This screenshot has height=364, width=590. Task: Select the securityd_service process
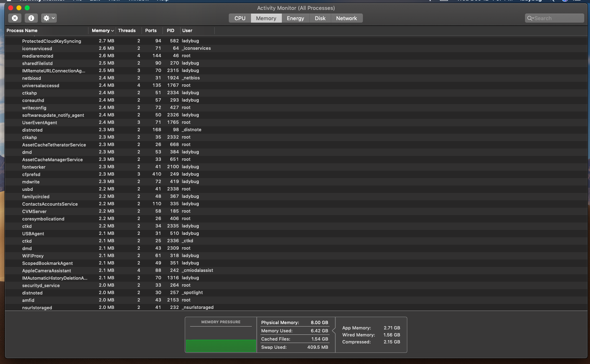point(296,285)
